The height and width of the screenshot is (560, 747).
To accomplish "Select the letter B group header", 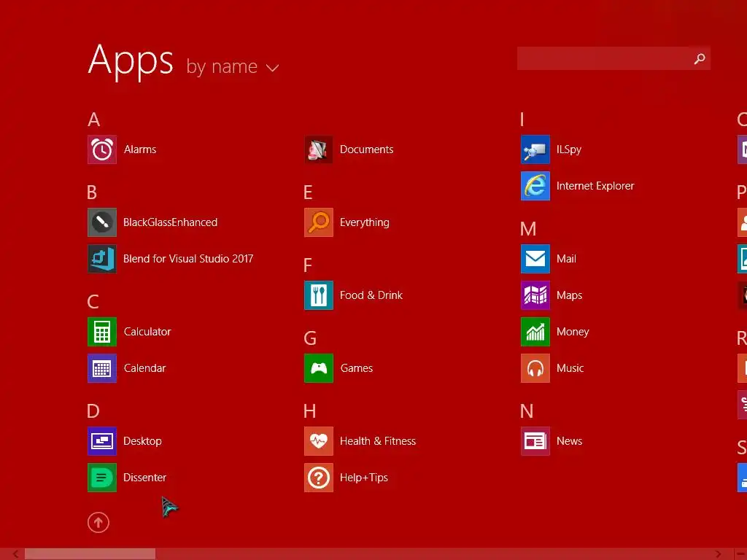I will [92, 192].
